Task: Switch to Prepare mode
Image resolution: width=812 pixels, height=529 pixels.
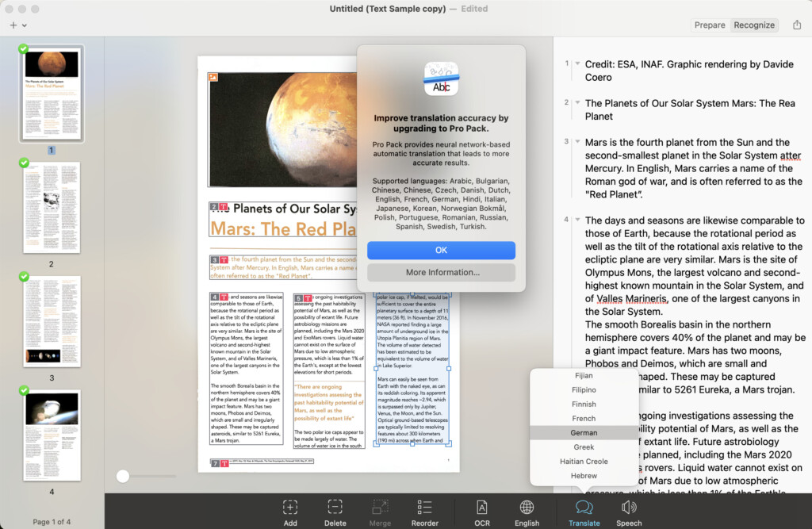Action: coord(710,25)
